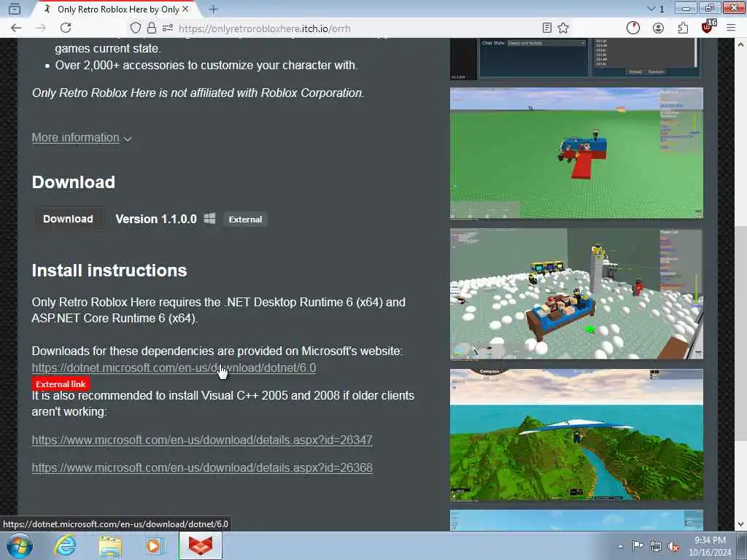Open the Microsoft details link id=26347
Image resolution: width=747 pixels, height=560 pixels.
[202, 440]
